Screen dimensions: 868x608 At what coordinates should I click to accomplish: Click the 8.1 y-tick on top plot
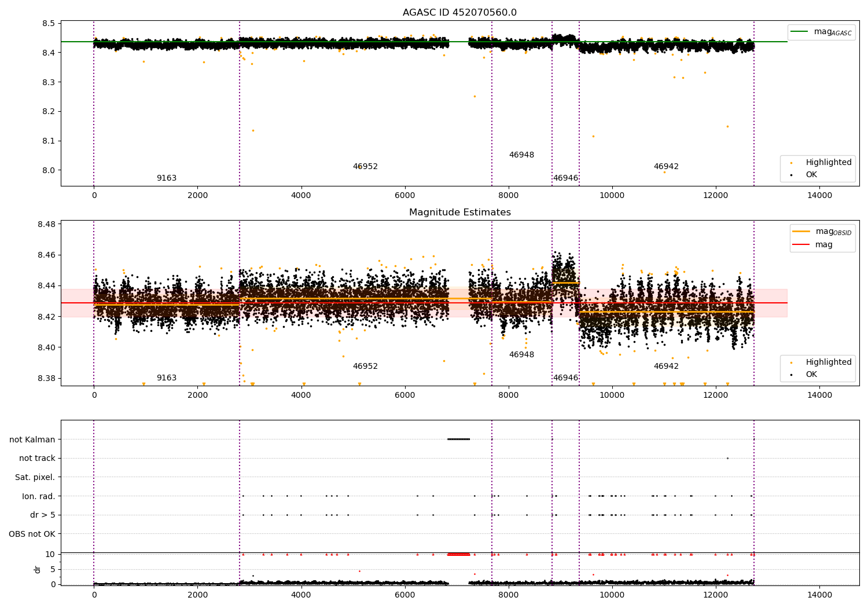49,141
